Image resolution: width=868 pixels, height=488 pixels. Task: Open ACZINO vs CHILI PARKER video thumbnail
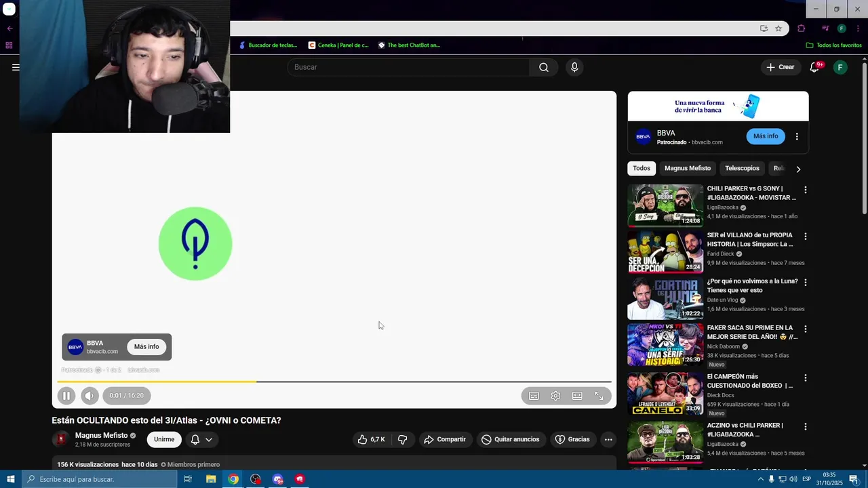[x=665, y=442]
